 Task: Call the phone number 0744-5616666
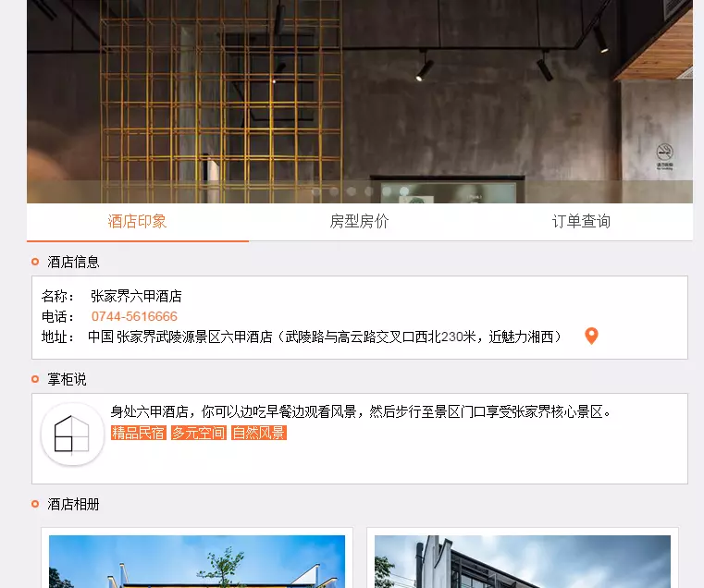(x=134, y=316)
